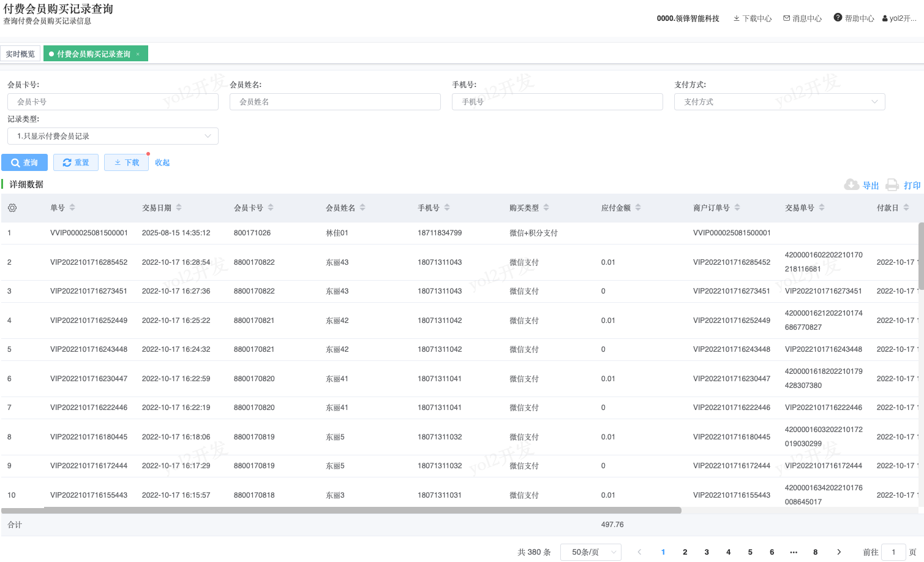Expand the payment method dropdown
The height and width of the screenshot is (562, 924).
[x=779, y=102]
